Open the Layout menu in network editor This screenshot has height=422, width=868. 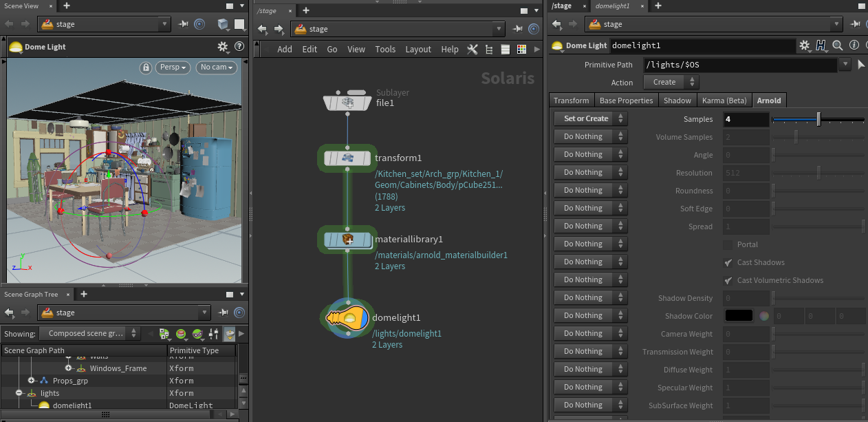tap(418, 50)
